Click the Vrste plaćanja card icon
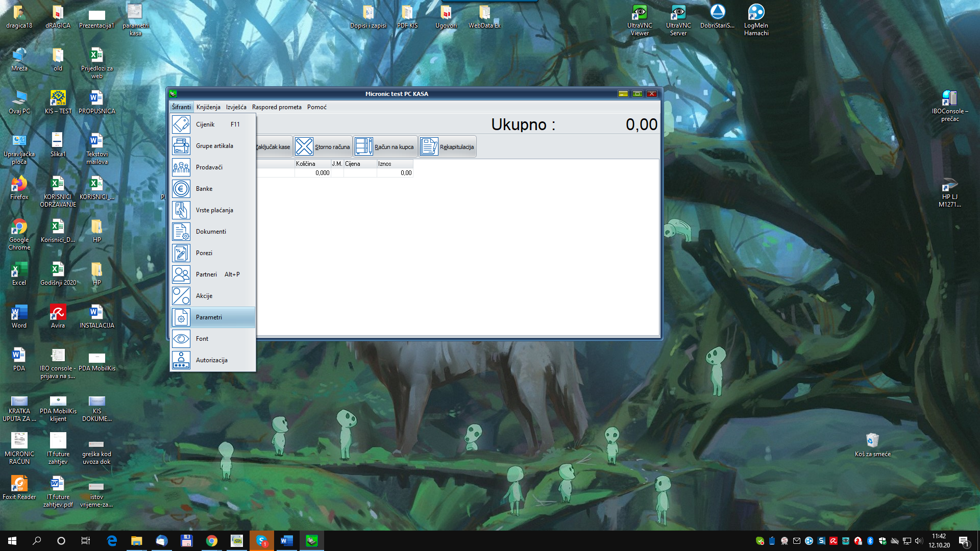Screen dimensions: 980x551 181,210
